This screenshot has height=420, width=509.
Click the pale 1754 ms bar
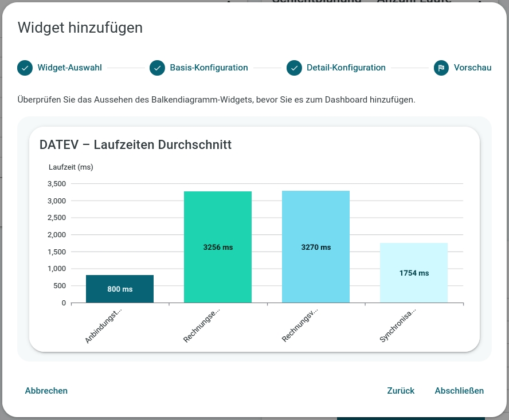click(x=414, y=273)
